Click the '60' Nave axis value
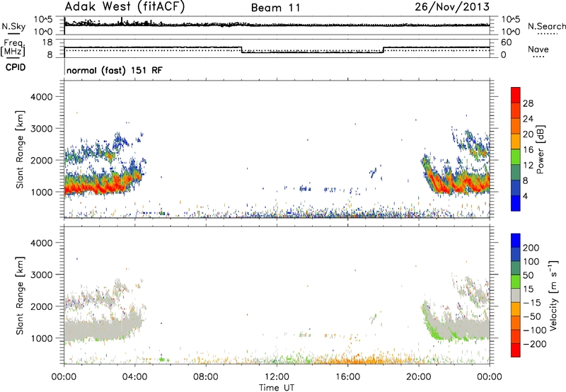The image size is (566, 392). coord(507,42)
